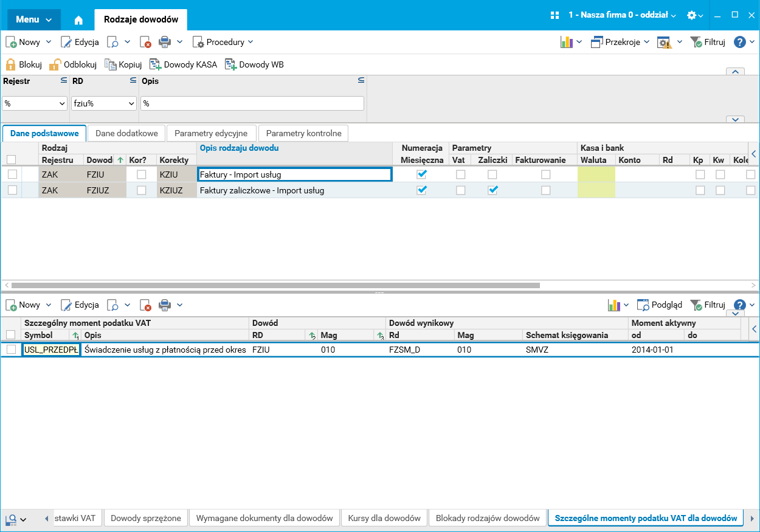Open the Menu dropdown
This screenshot has width=760, height=532.
pos(33,19)
